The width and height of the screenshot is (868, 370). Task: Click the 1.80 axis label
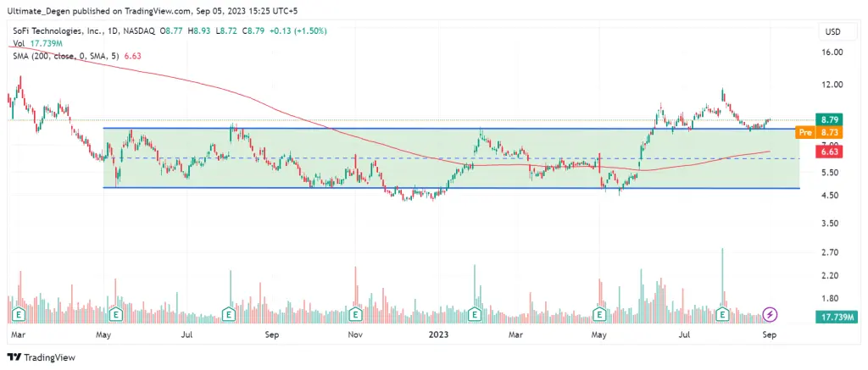(x=832, y=298)
